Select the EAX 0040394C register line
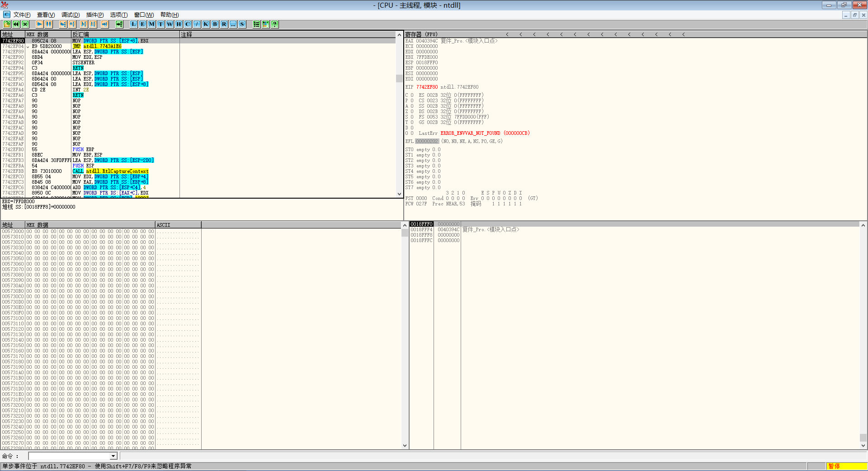 click(451, 41)
